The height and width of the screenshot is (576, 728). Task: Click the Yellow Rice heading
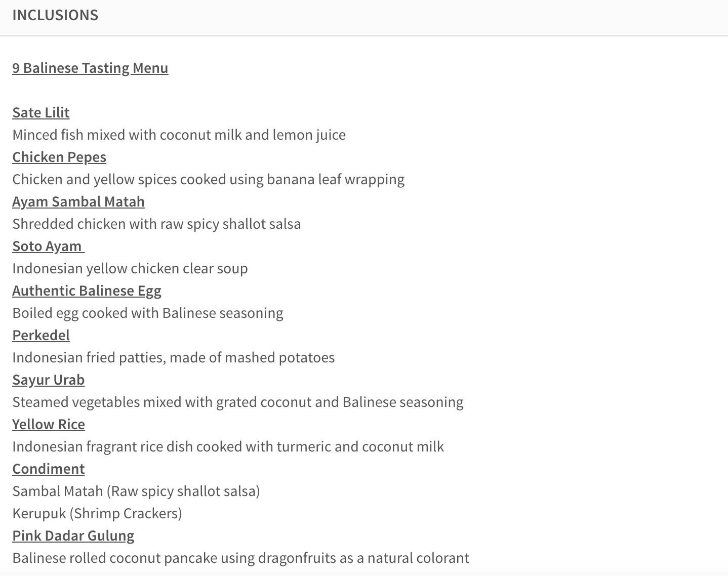(49, 424)
